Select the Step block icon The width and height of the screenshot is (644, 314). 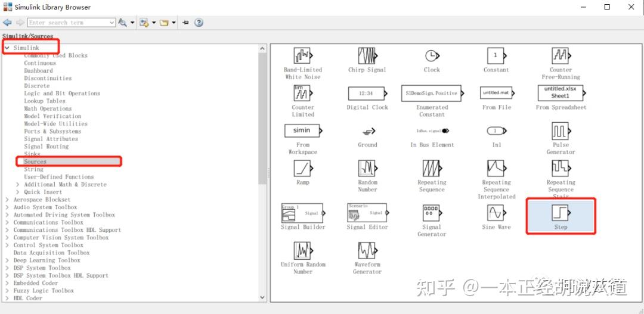(561, 213)
